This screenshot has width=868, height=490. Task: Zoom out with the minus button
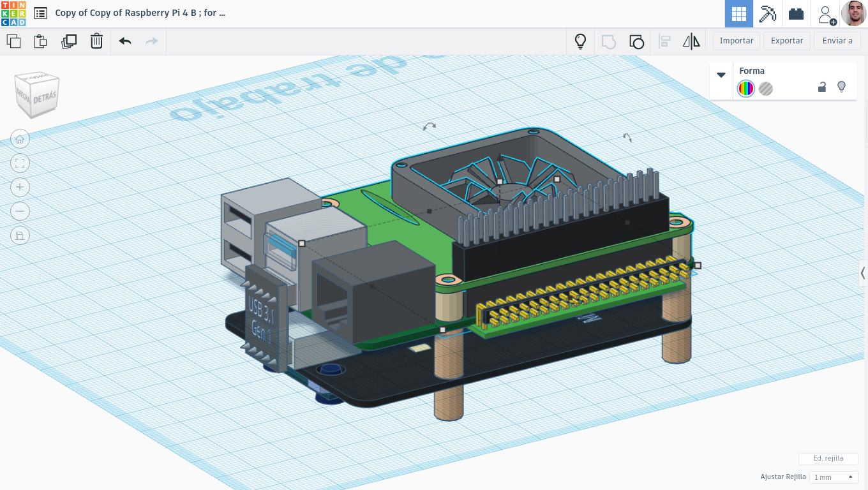(20, 211)
